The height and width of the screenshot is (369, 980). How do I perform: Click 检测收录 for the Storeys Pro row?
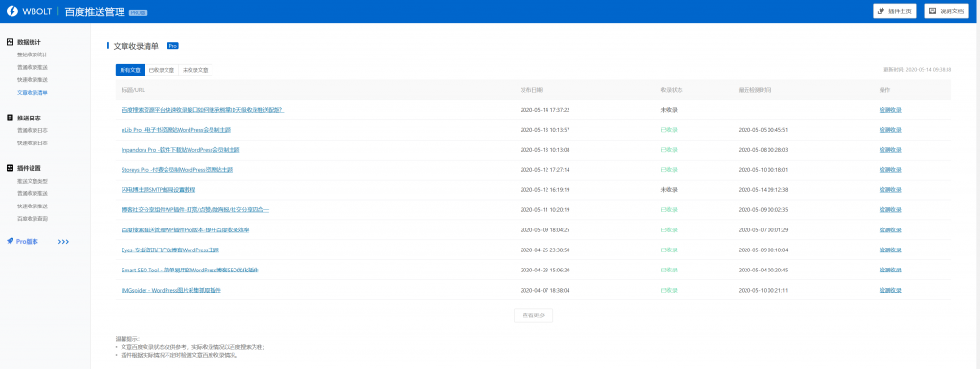pos(890,170)
